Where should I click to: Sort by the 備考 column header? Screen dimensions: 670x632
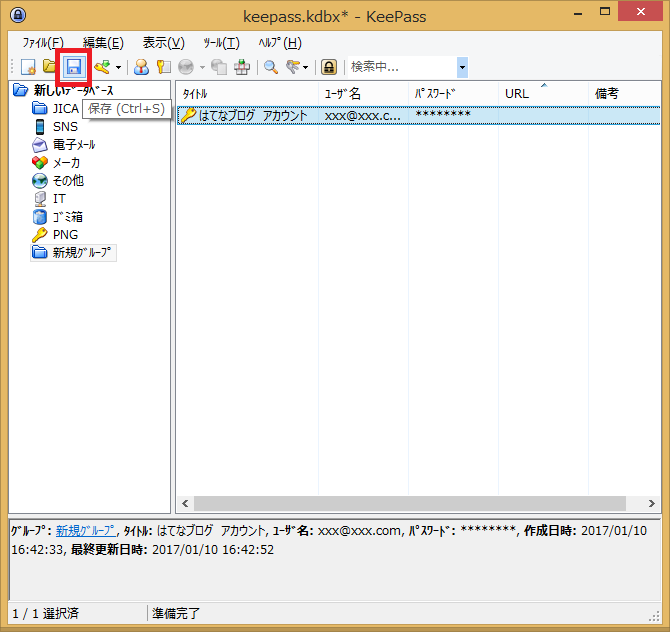[624, 94]
